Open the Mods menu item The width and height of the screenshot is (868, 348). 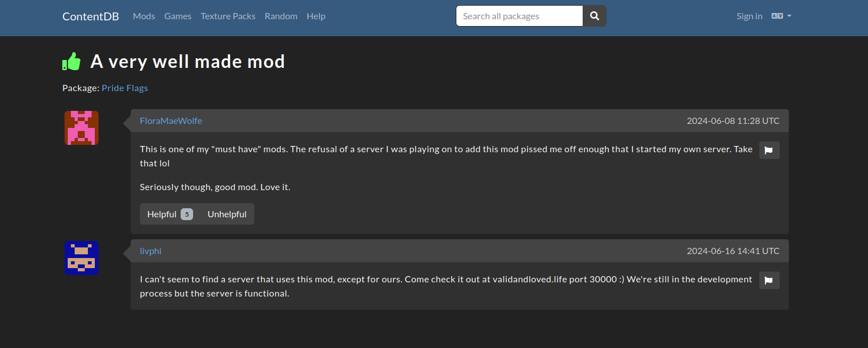point(144,16)
